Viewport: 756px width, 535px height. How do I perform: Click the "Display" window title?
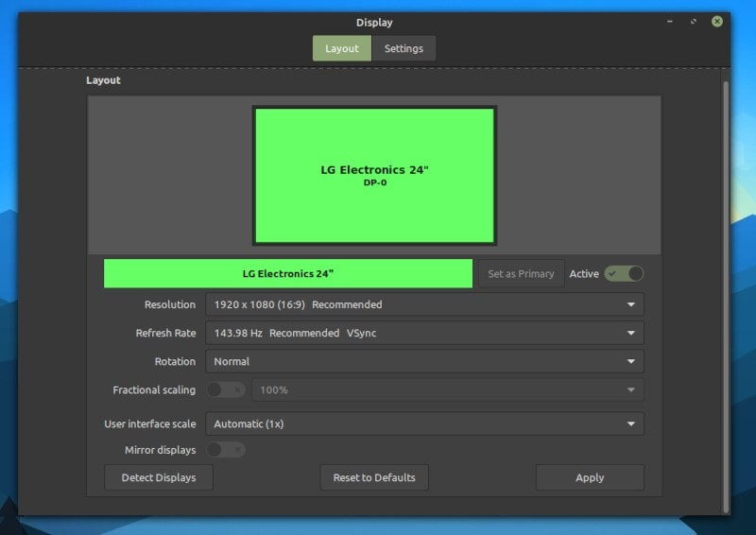(x=374, y=22)
